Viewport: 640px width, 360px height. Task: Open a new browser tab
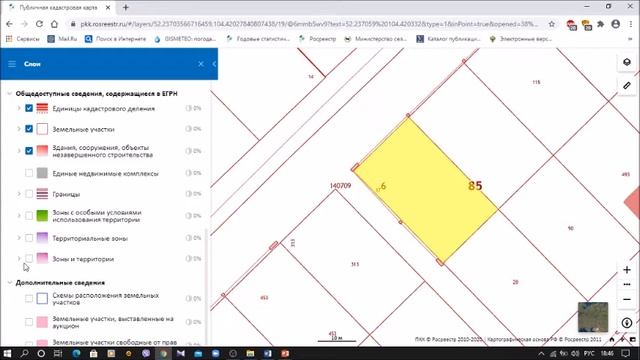click(x=126, y=7)
